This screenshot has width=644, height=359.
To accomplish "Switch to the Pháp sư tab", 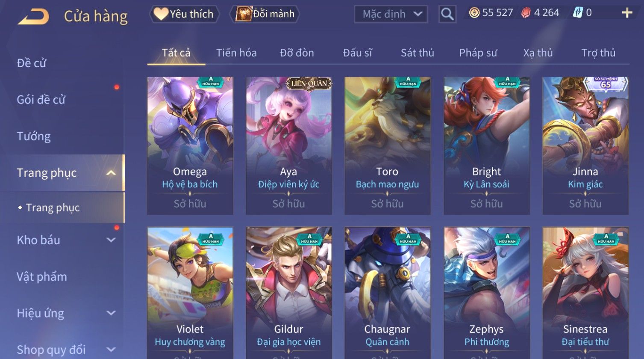I will (478, 53).
